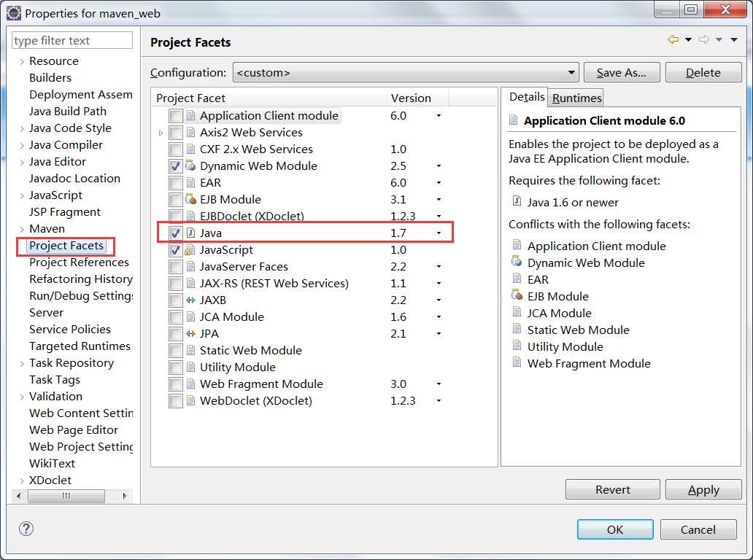Click the Java facet icon in list
The image size is (753, 560).
pyautogui.click(x=190, y=233)
